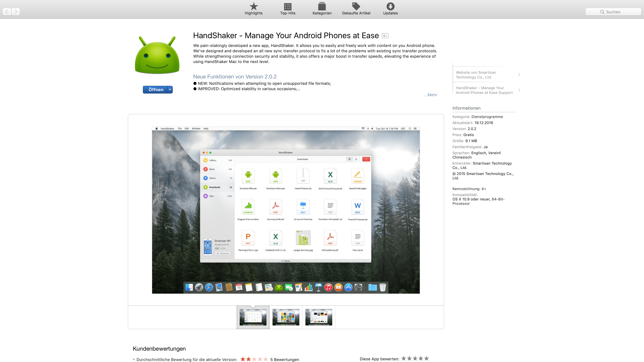The image size is (644, 362).
Task: Expand description with ...Mehr link
Action: (x=431, y=95)
